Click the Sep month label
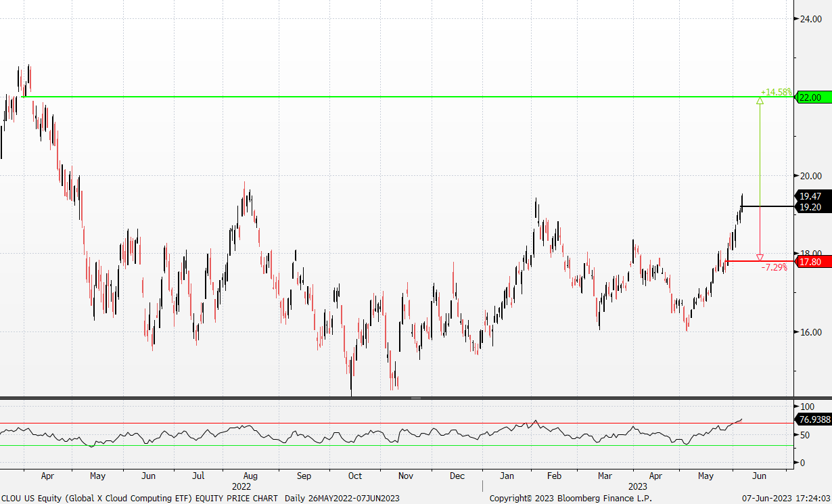This screenshot has height=504, width=832. (x=304, y=476)
